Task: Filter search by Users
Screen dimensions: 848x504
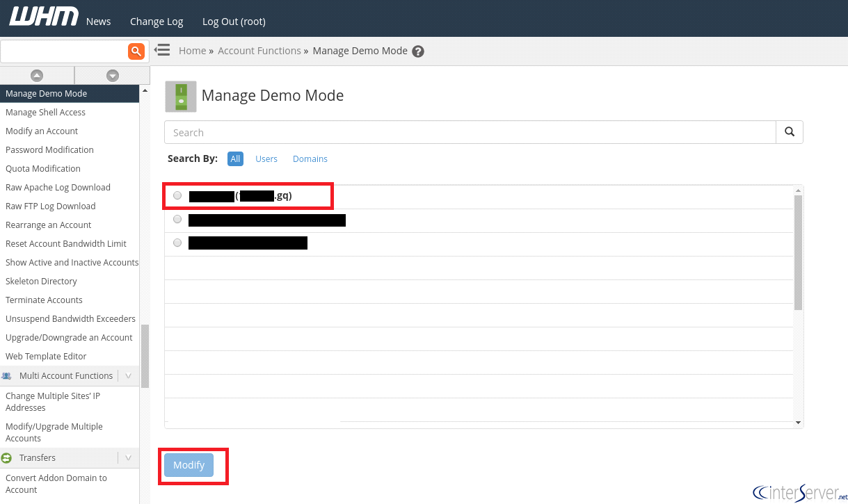Action: (x=266, y=159)
